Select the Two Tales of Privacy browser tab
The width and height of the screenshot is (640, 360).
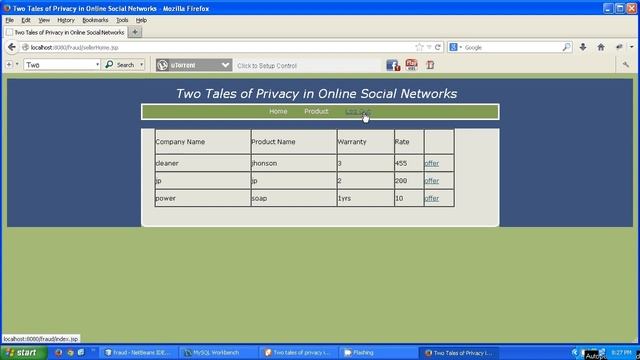click(65, 32)
